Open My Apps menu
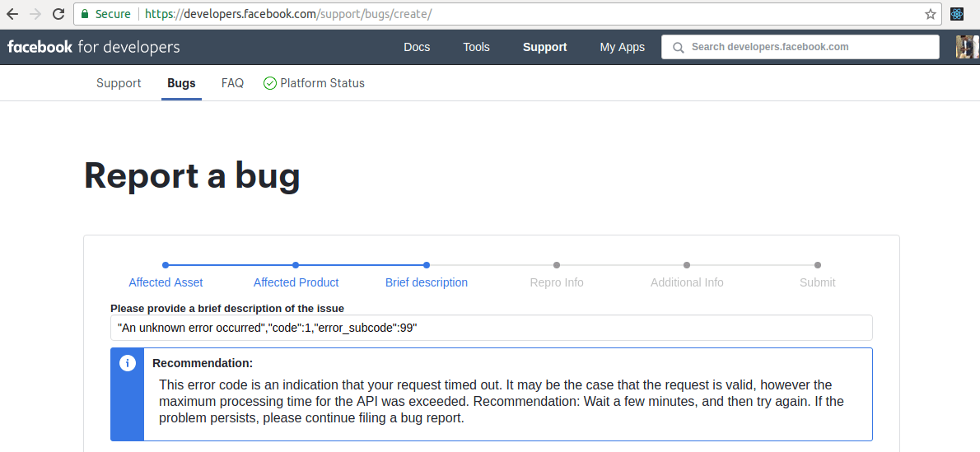This screenshot has height=452, width=980. point(623,47)
